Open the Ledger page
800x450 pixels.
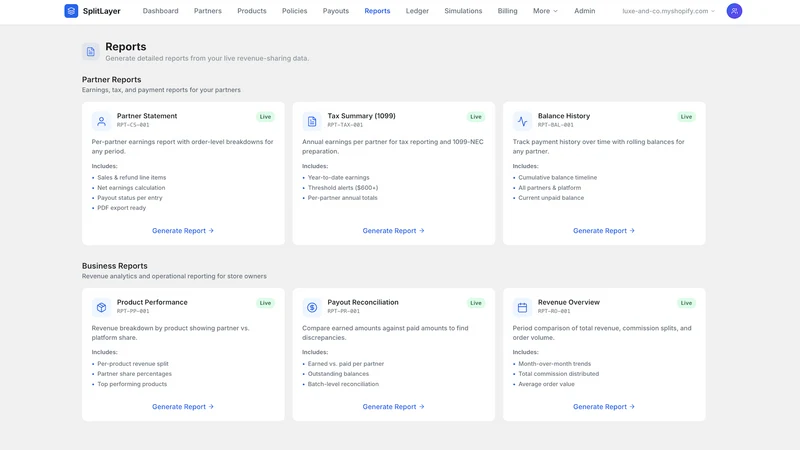click(417, 11)
